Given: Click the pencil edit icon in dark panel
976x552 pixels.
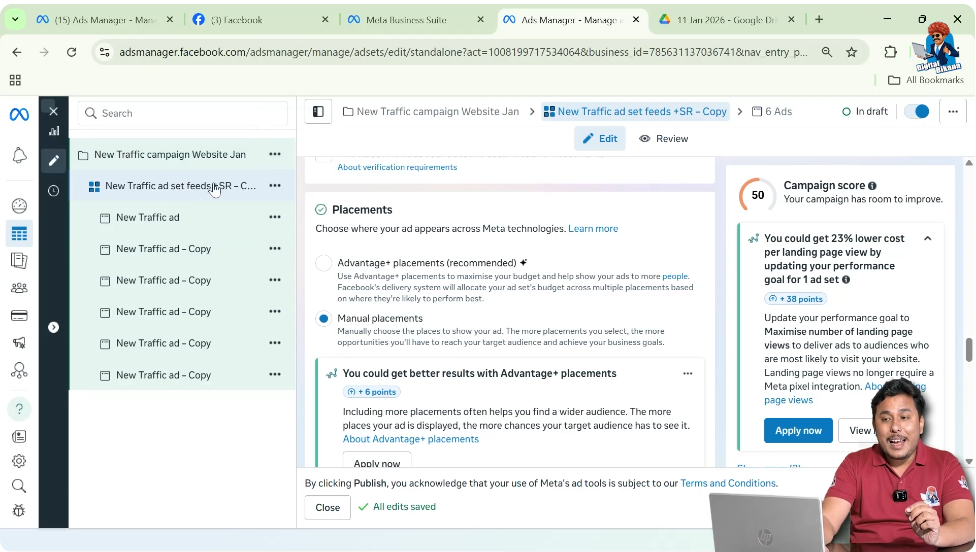Looking at the screenshot, I should (53, 160).
